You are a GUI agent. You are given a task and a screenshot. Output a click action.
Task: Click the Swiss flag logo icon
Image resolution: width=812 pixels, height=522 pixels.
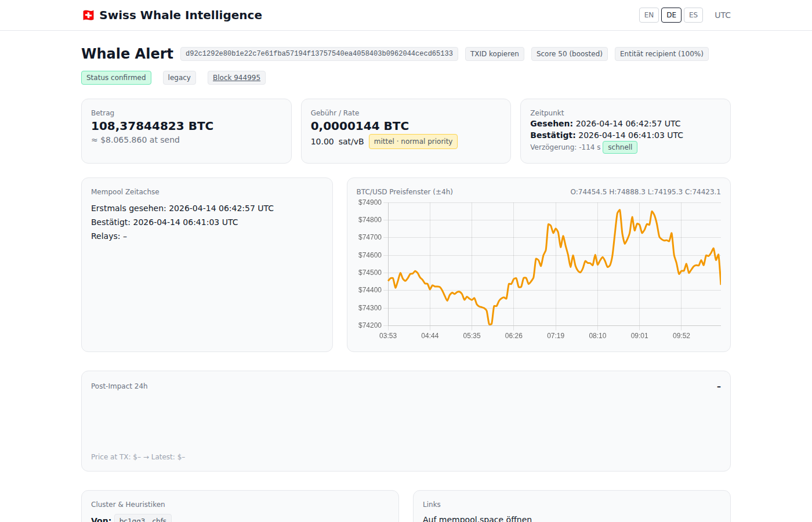pyautogui.click(x=88, y=15)
